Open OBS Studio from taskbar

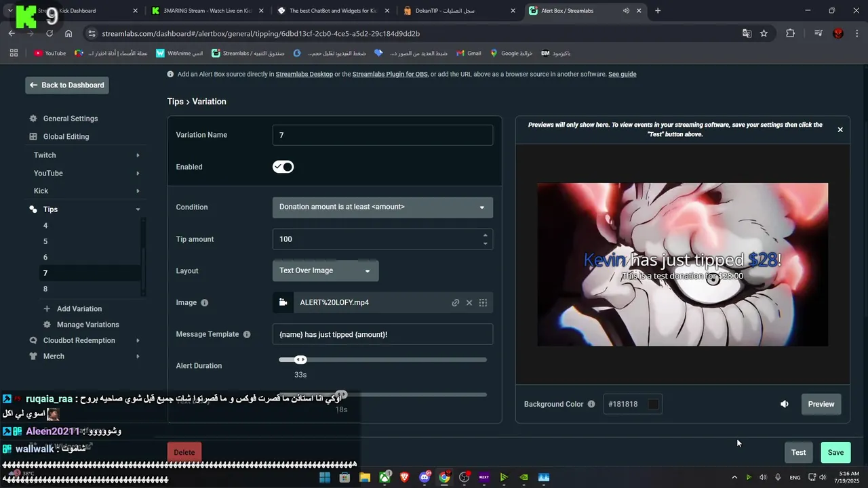coord(464,477)
